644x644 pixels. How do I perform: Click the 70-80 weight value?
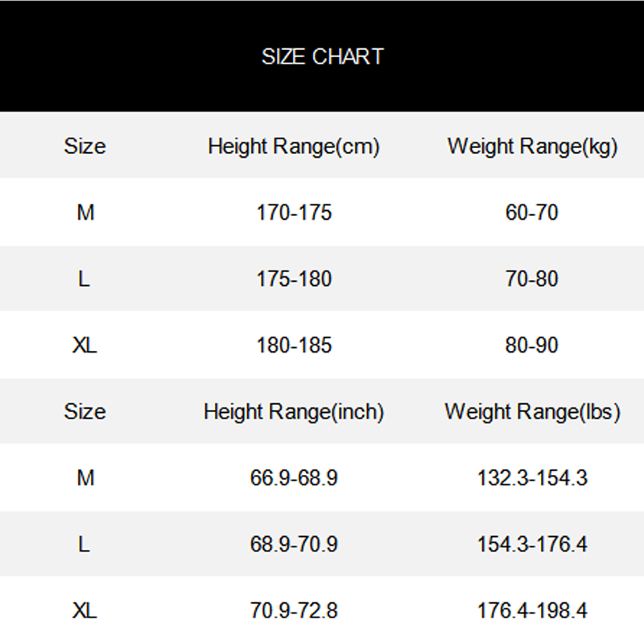(x=532, y=279)
